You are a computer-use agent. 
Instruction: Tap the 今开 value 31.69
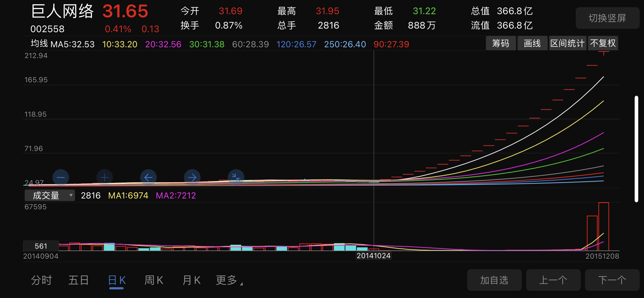coord(230,11)
